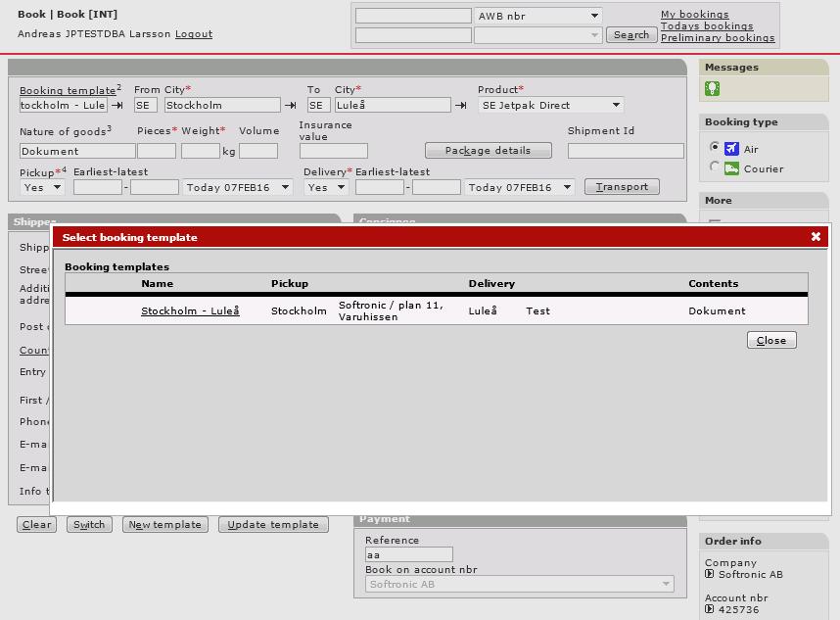Open the My bookings link
The image size is (840, 620).
[694, 15]
